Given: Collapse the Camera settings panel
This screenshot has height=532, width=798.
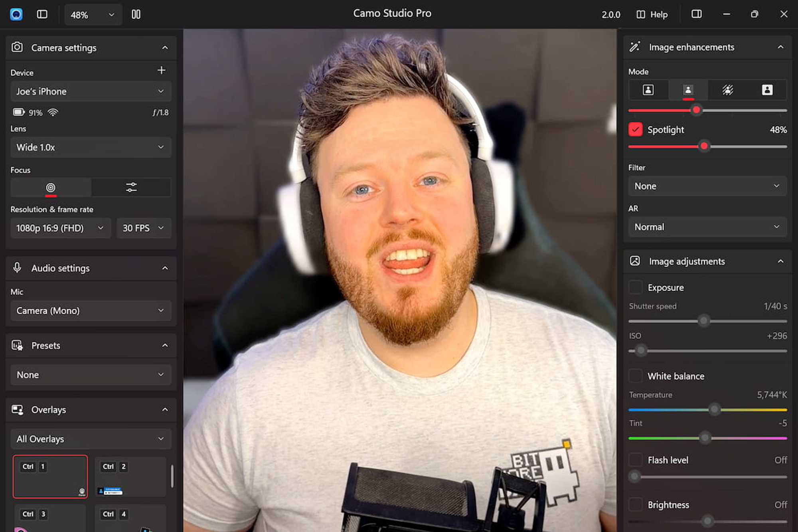Looking at the screenshot, I should click(165, 47).
